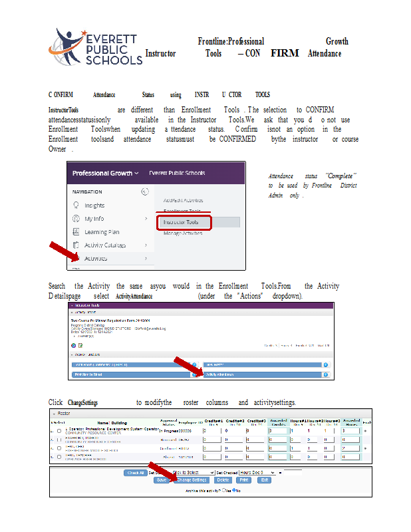Choose Yes for Archive this activity
Screen dimensions: 411x532
[x=223, y=490]
